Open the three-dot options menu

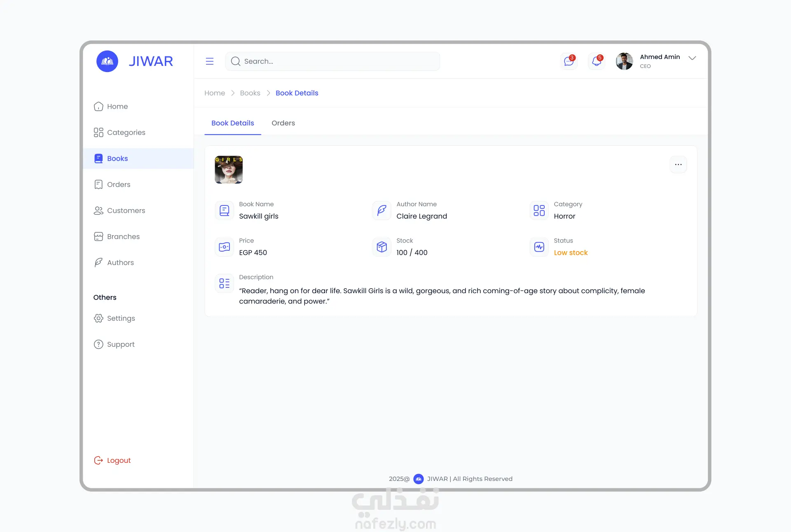tap(678, 165)
